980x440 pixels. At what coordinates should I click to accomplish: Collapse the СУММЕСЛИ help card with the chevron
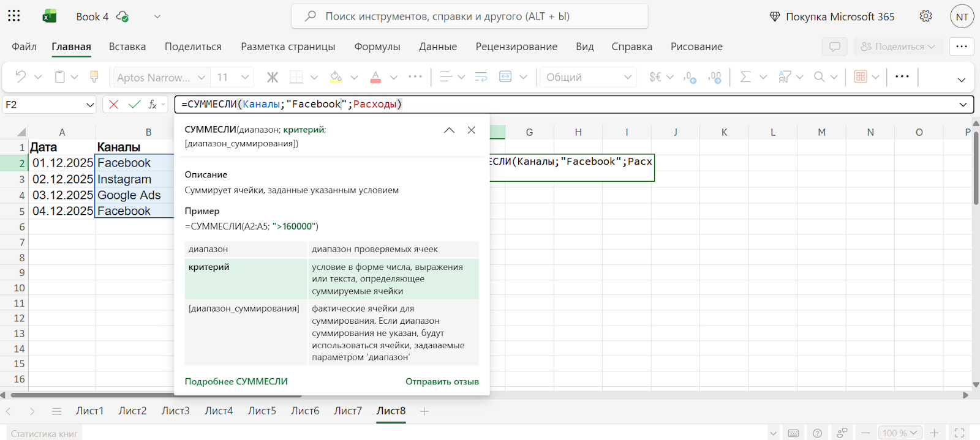pyautogui.click(x=449, y=130)
